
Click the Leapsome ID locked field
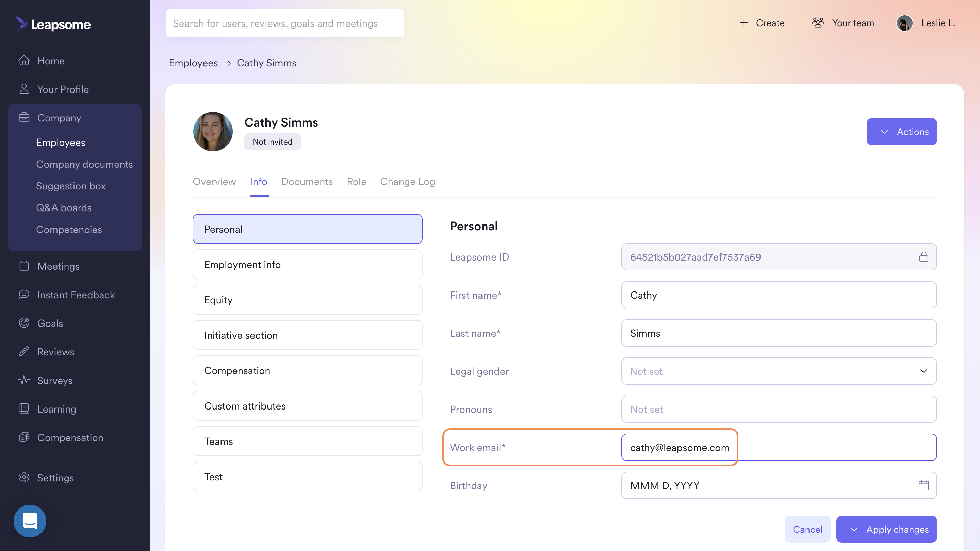(779, 257)
